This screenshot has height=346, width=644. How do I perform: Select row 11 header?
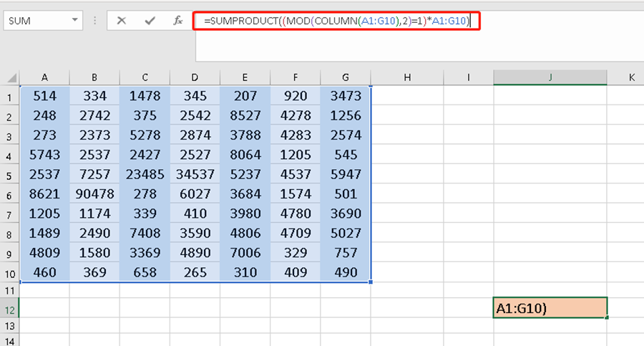9,290
